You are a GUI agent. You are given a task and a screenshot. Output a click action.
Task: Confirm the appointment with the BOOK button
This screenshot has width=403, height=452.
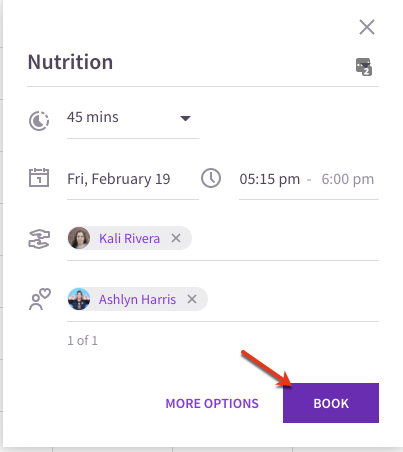point(331,403)
